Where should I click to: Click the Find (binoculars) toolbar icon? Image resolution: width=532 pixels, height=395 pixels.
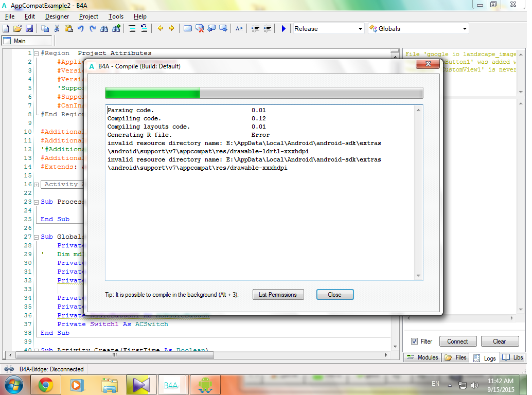pyautogui.click(x=104, y=29)
